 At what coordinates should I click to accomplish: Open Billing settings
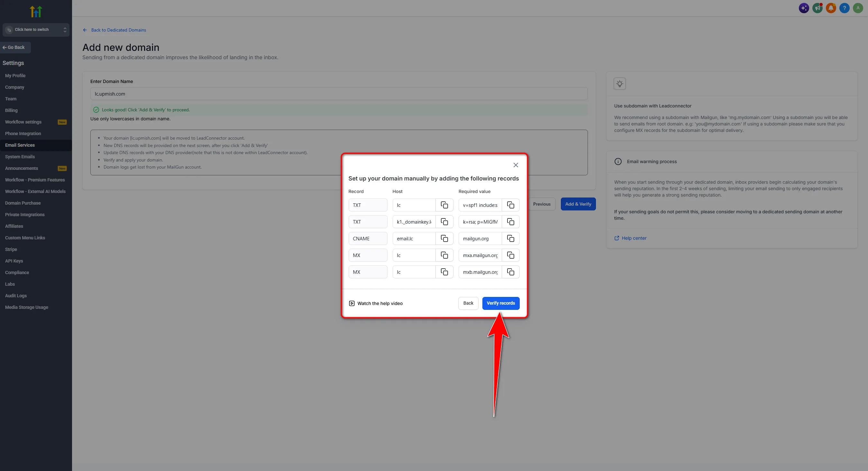11,110
